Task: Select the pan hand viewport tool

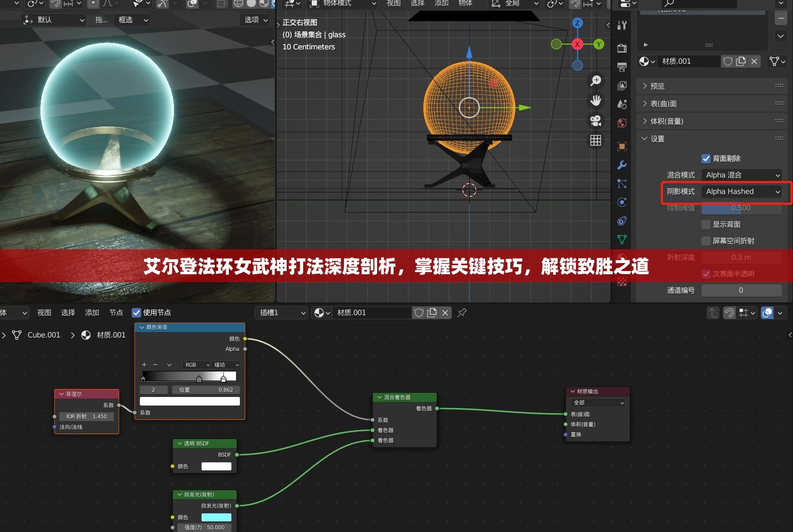Action: (596, 100)
